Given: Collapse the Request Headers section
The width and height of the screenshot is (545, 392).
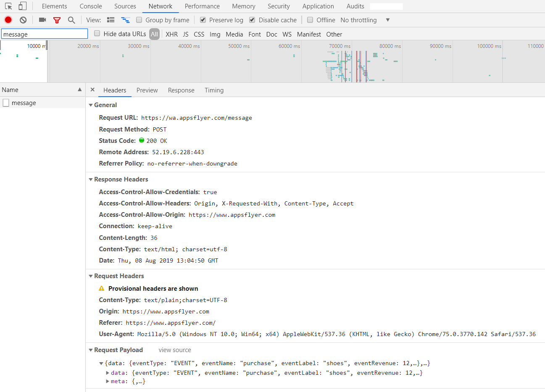Looking at the screenshot, I should pos(91,276).
